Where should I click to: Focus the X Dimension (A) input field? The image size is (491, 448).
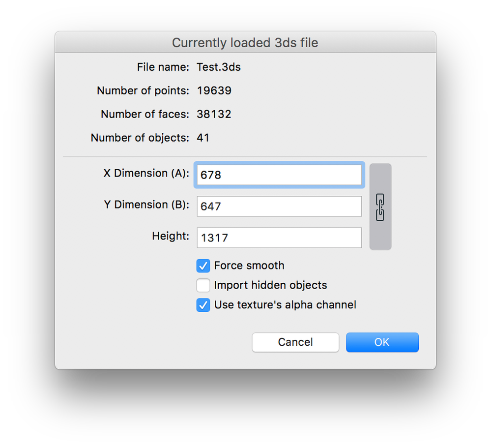[x=279, y=175]
